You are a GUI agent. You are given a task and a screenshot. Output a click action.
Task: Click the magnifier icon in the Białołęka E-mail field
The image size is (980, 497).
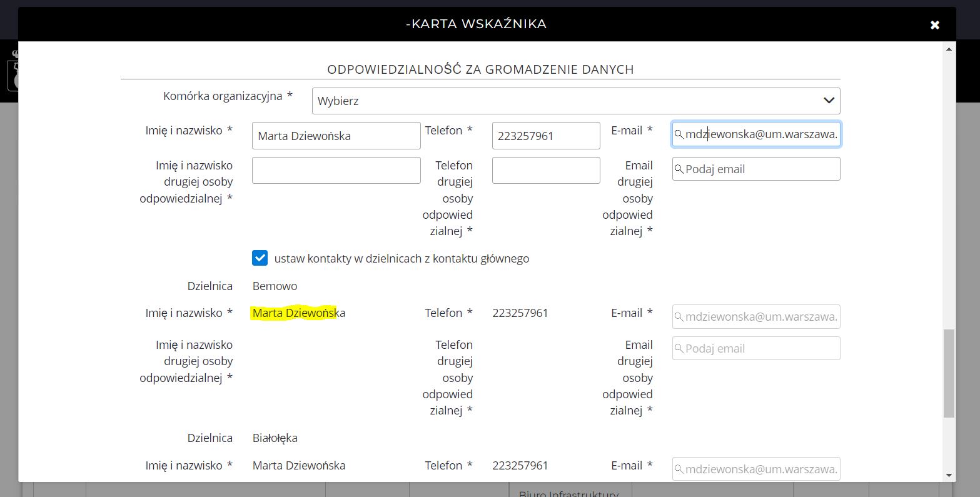[679, 469]
